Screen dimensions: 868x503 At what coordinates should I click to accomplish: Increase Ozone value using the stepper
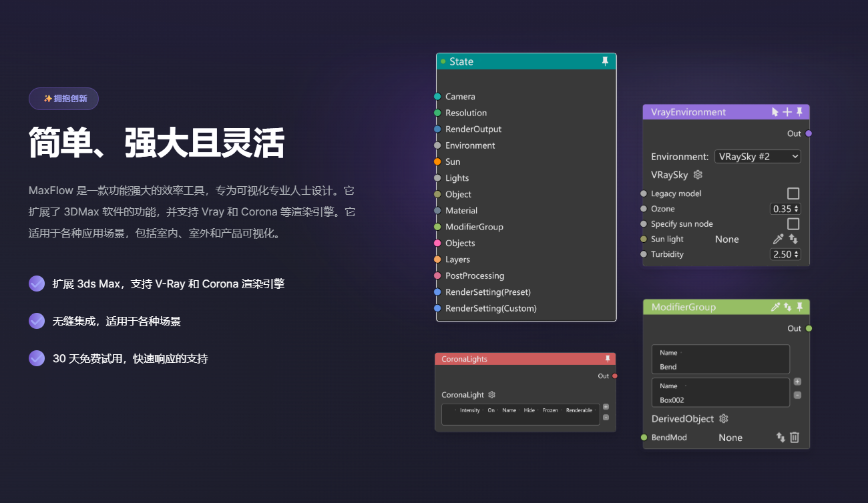795,206
